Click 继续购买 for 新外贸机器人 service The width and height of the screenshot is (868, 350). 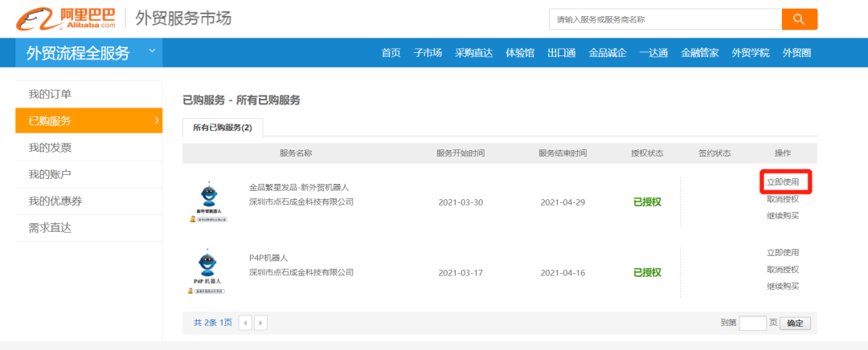[783, 216]
